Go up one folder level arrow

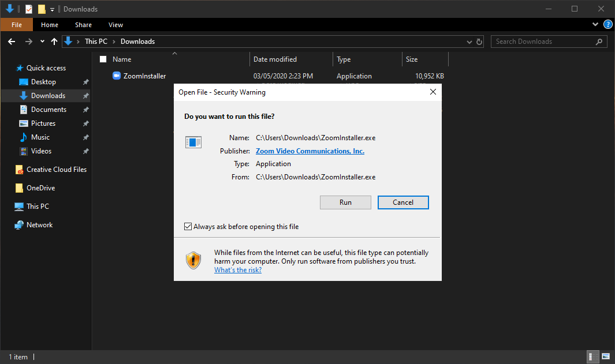point(54,42)
